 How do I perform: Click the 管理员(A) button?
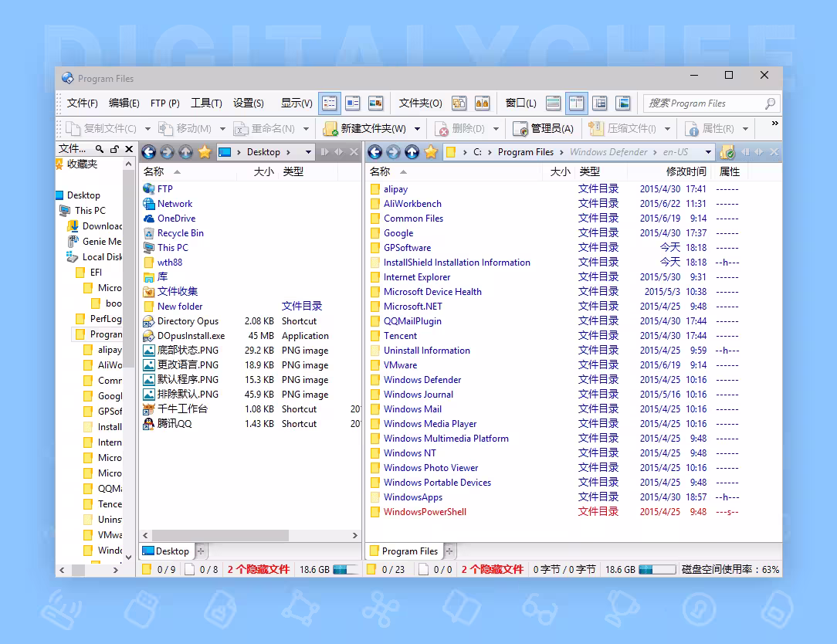pyautogui.click(x=542, y=129)
